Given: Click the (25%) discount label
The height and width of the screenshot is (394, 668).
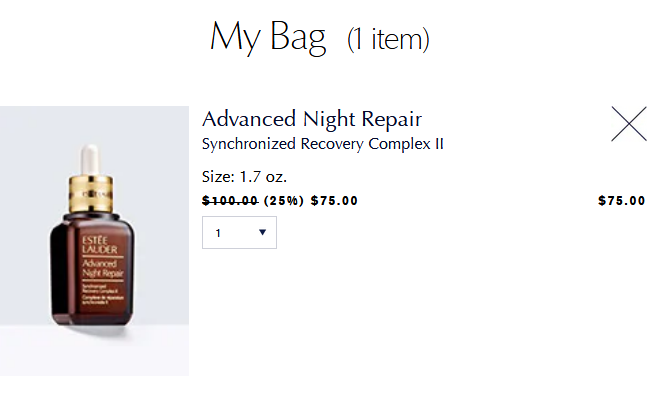Looking at the screenshot, I should (x=284, y=201).
